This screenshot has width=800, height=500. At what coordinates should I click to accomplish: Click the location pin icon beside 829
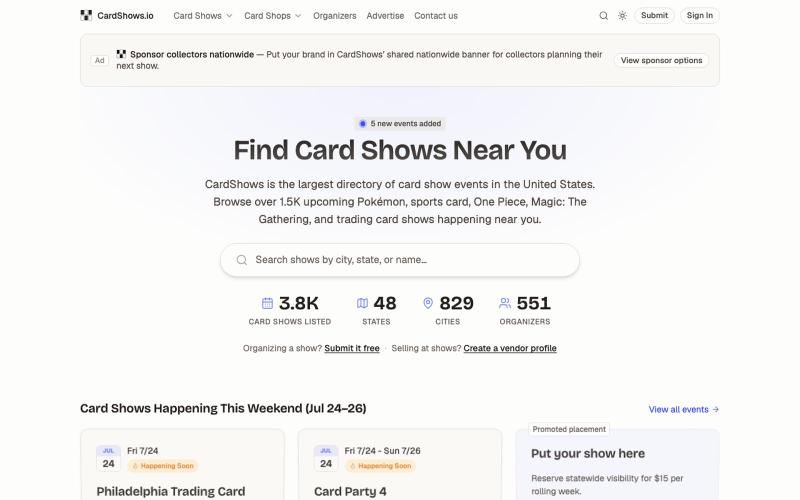[428, 303]
